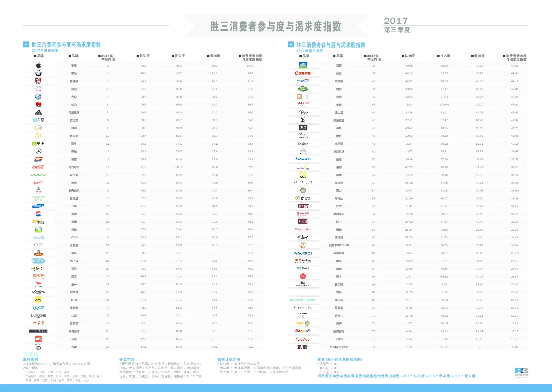Select the Cartier script logo

click(303, 339)
